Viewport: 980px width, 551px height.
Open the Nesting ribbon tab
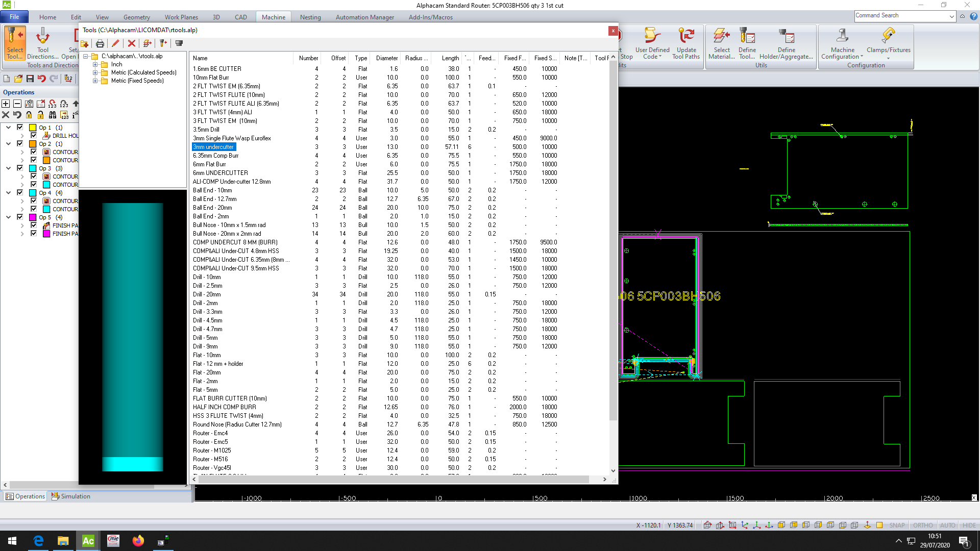coord(310,17)
